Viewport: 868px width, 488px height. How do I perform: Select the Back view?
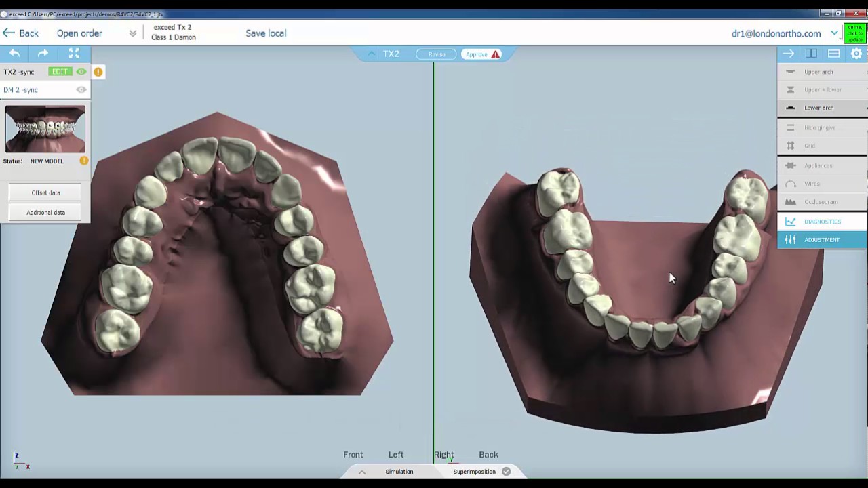(488, 455)
